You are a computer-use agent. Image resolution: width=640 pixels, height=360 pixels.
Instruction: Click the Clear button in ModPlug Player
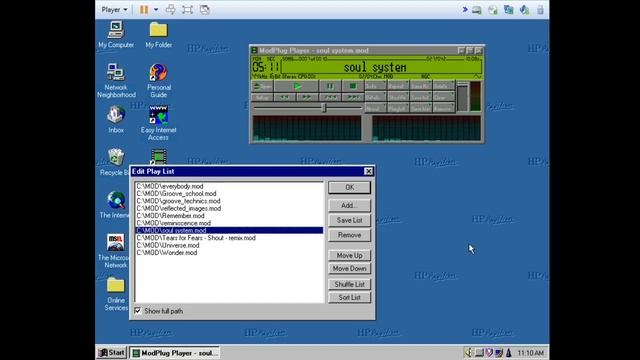pos(443,98)
